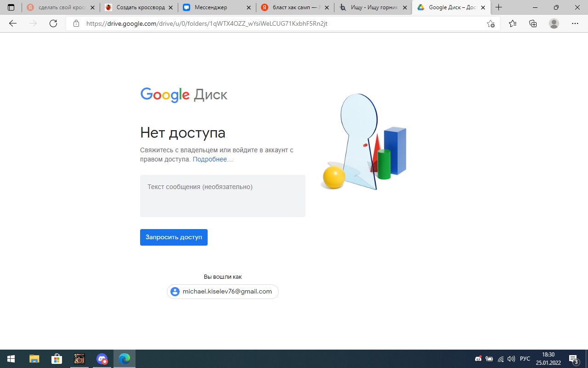Go back using the back arrow
The width and height of the screenshot is (588, 368).
tap(13, 23)
